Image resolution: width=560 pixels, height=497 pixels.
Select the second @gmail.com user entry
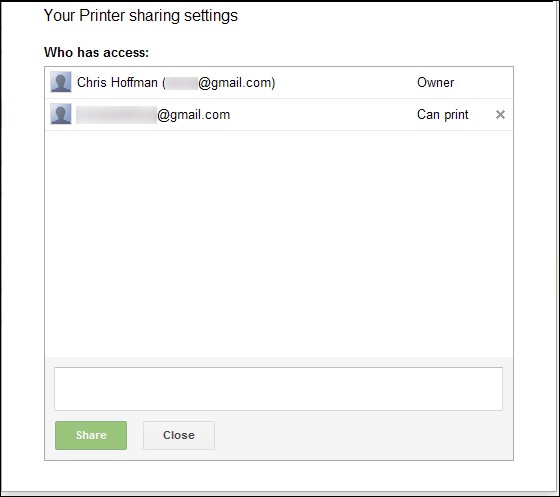pyautogui.click(x=279, y=115)
